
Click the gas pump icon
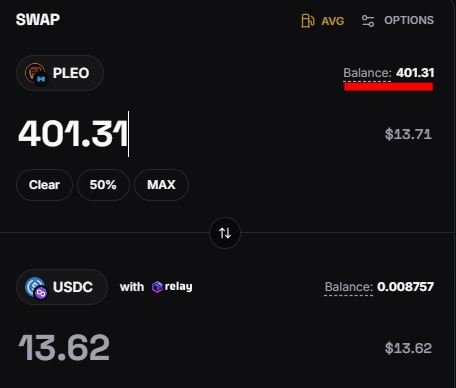[308, 21]
